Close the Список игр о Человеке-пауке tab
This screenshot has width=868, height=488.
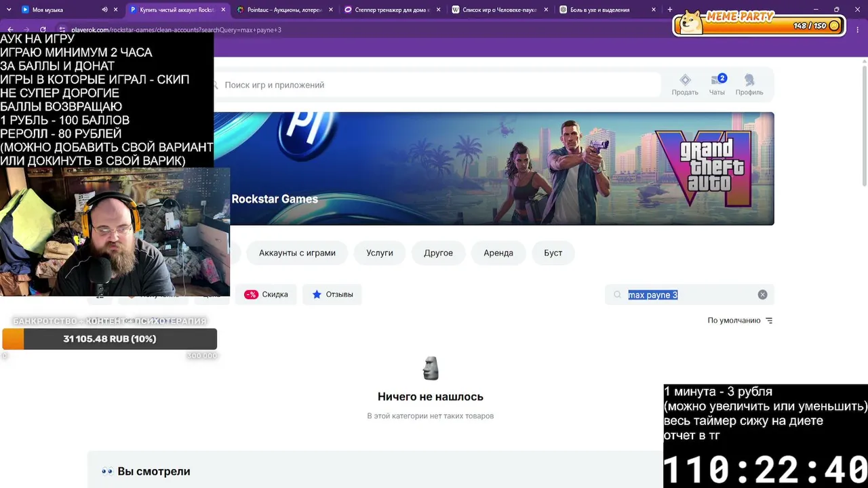click(x=546, y=10)
